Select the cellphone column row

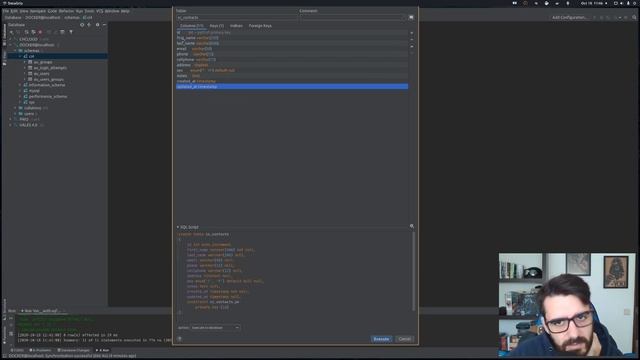tap(292, 60)
